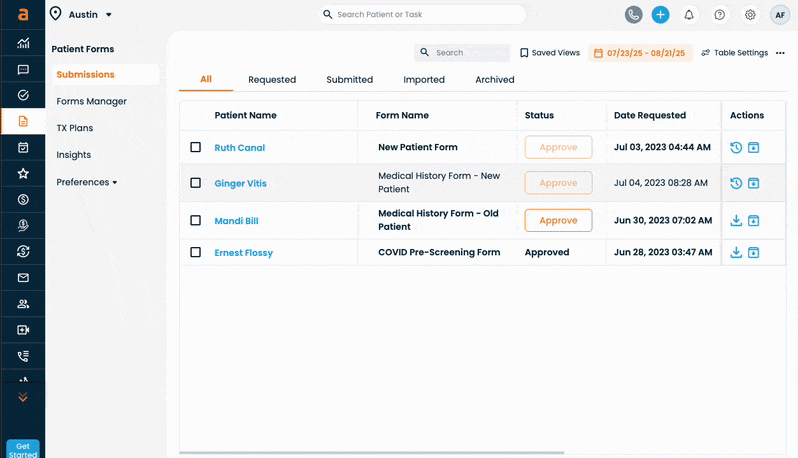Open the help question mark icon
This screenshot has width=798, height=458.
(x=719, y=15)
